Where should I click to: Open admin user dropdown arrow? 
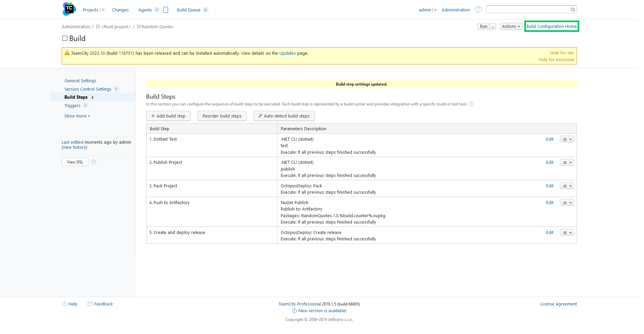[435, 10]
